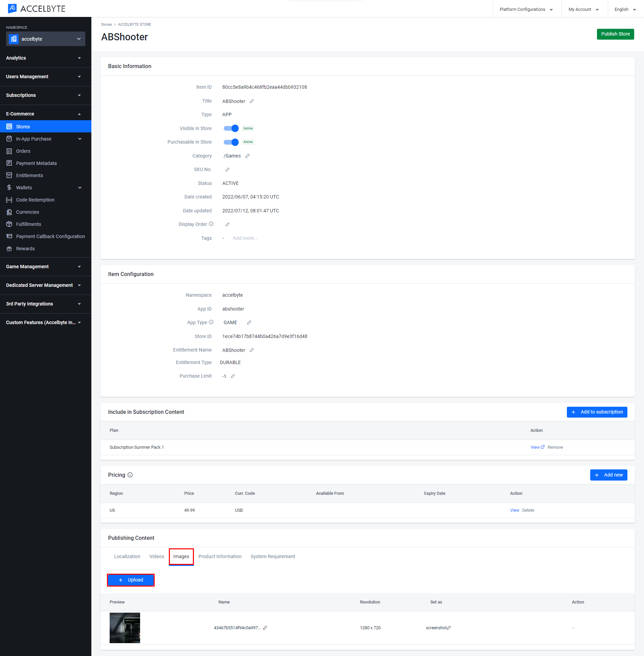Expand 3rd Party Integrations section
This screenshot has width=644, height=656.
[x=46, y=304]
